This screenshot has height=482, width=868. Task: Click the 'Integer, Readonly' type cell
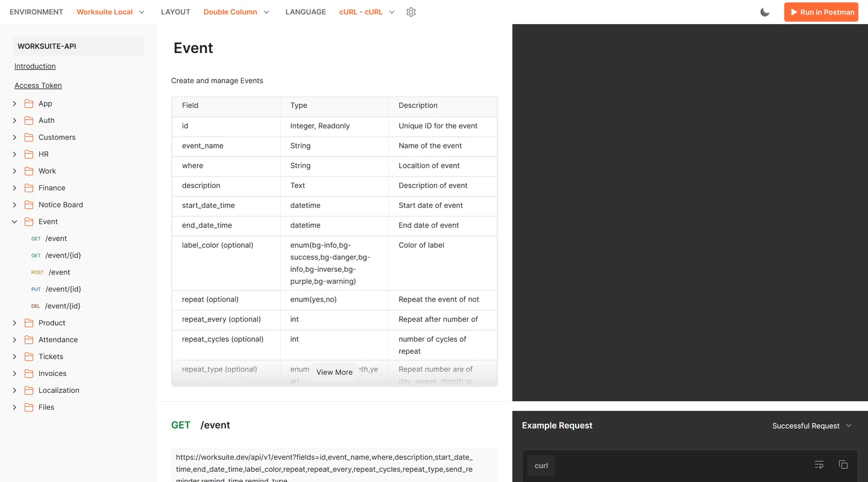coord(335,126)
